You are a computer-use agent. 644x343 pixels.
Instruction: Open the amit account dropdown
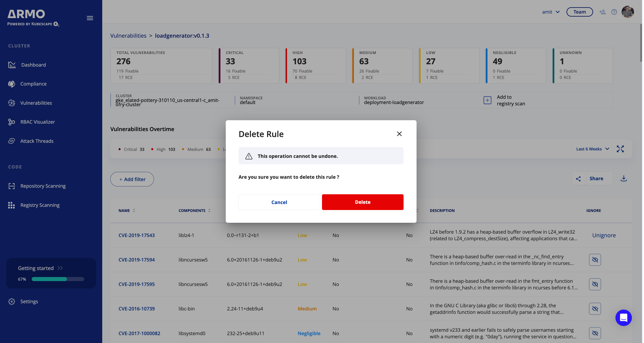pos(551,12)
